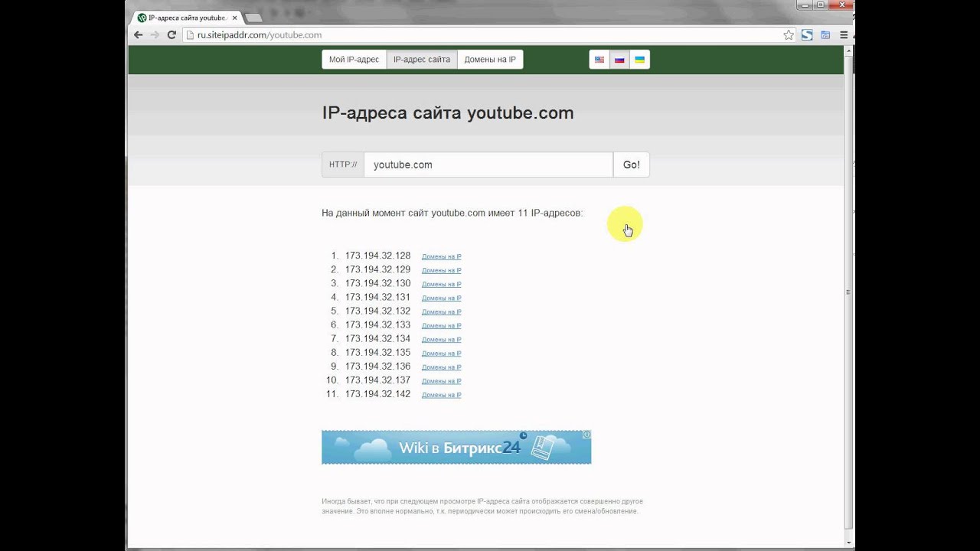Maximize the Chrome window
The height and width of the screenshot is (551, 980).
[x=820, y=5]
